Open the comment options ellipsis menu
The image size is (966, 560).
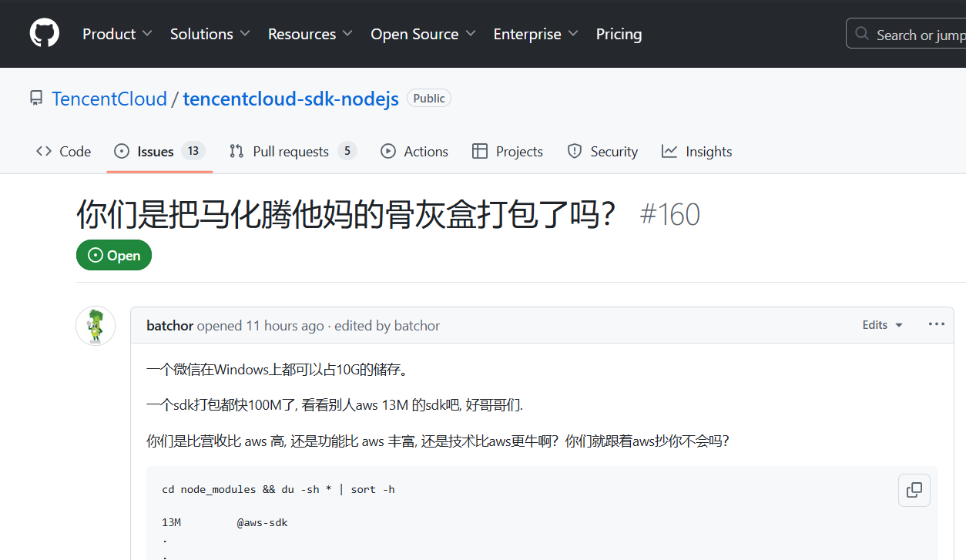[x=937, y=324]
